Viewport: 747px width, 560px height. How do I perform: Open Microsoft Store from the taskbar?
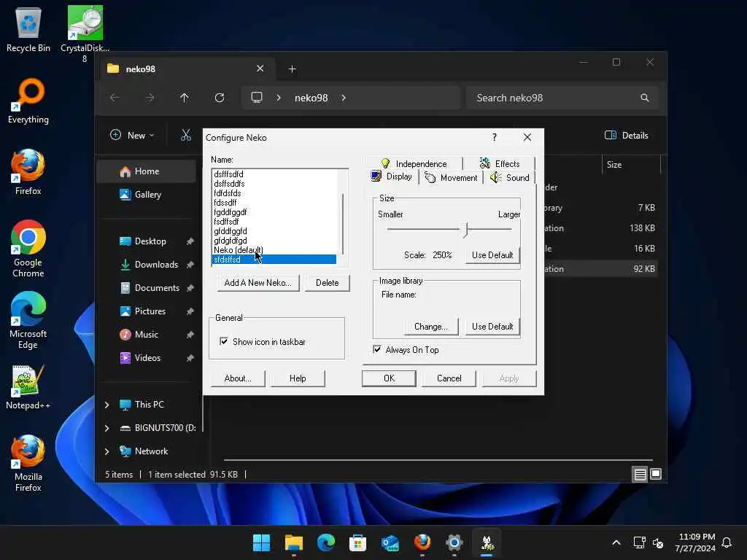[x=357, y=542]
